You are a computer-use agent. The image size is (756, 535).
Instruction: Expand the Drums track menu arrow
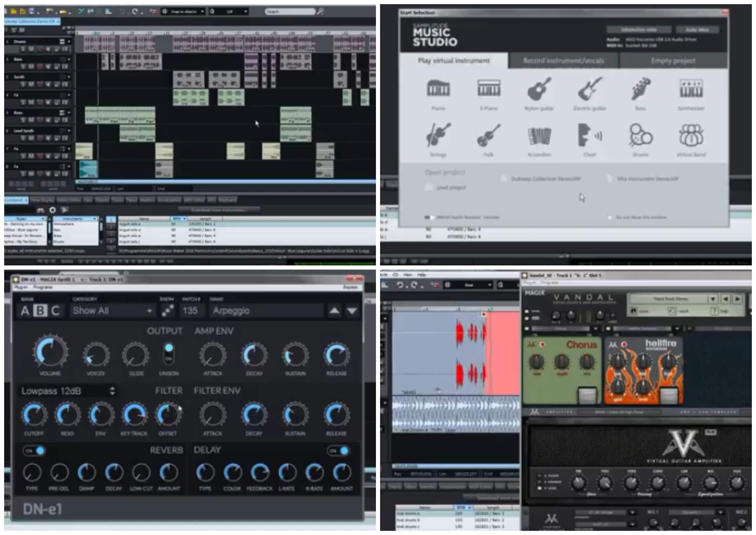69,41
